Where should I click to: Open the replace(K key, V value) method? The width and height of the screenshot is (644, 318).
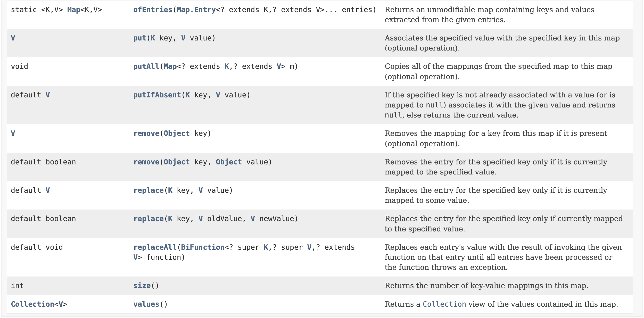(x=148, y=190)
